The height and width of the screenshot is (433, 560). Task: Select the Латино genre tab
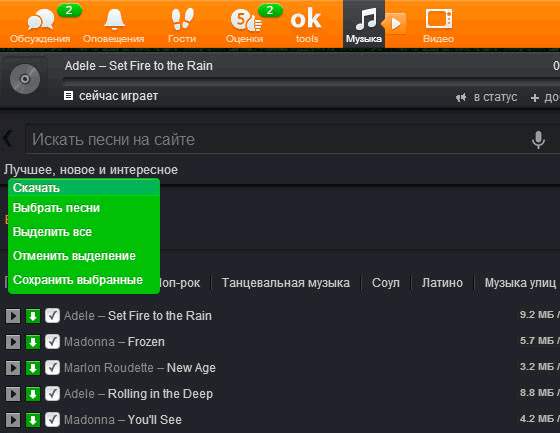(442, 283)
